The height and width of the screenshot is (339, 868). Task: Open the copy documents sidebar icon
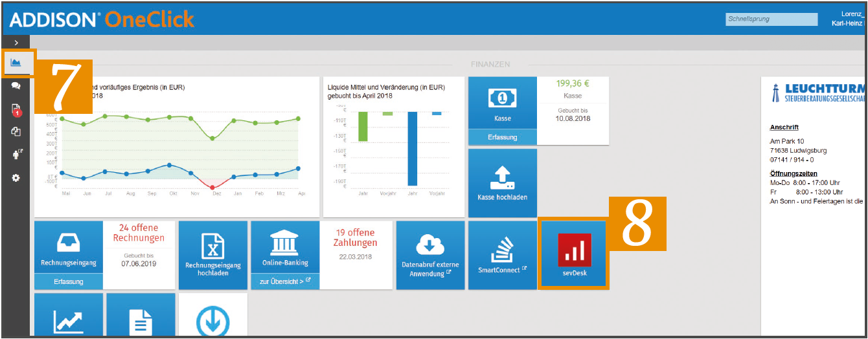click(x=16, y=131)
